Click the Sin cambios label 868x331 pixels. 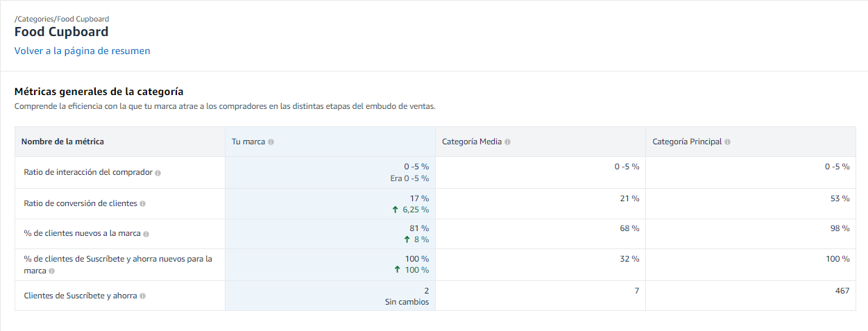click(407, 302)
